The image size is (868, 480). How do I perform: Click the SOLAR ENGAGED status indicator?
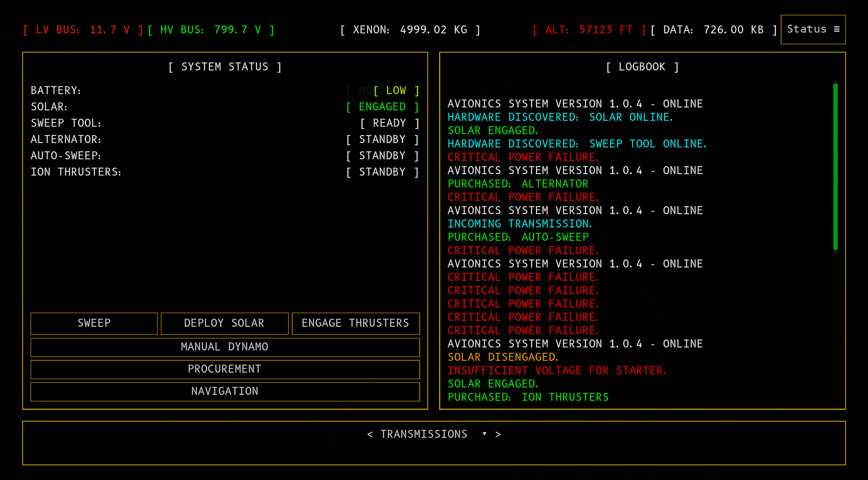pyautogui.click(x=382, y=107)
